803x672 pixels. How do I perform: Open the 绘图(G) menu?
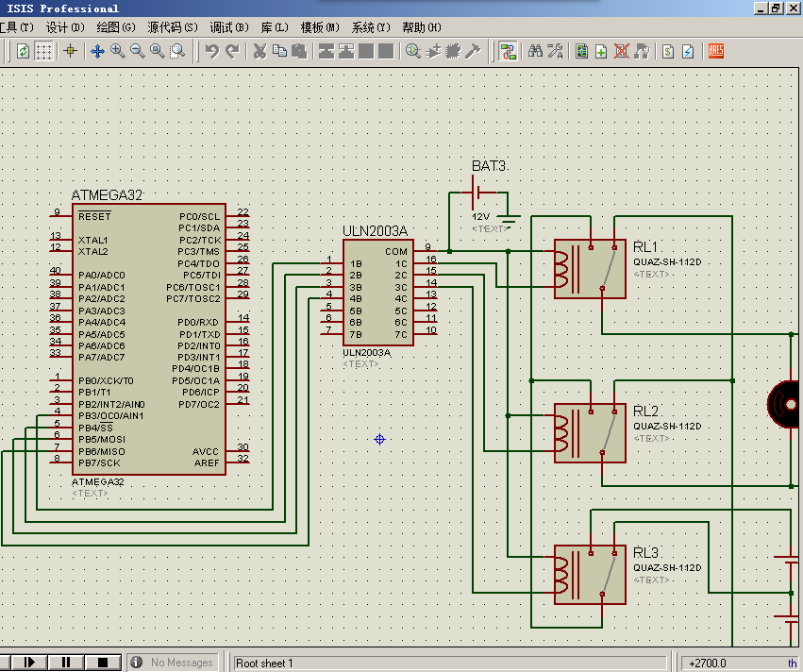[115, 27]
